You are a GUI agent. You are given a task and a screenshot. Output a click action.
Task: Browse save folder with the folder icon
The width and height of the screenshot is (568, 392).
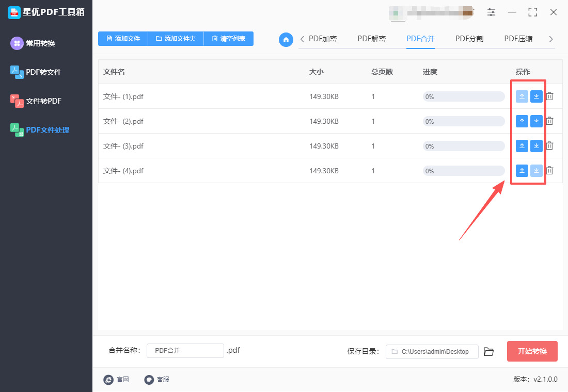pyautogui.click(x=488, y=351)
